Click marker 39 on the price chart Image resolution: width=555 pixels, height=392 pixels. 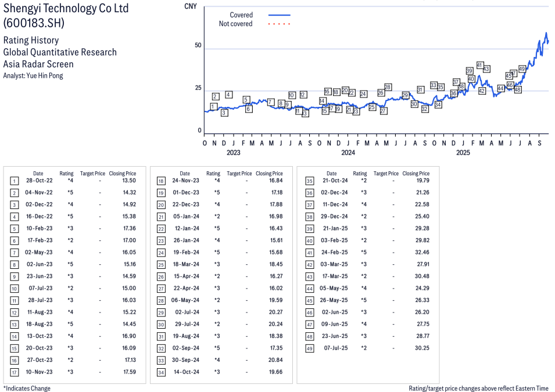[470, 71]
